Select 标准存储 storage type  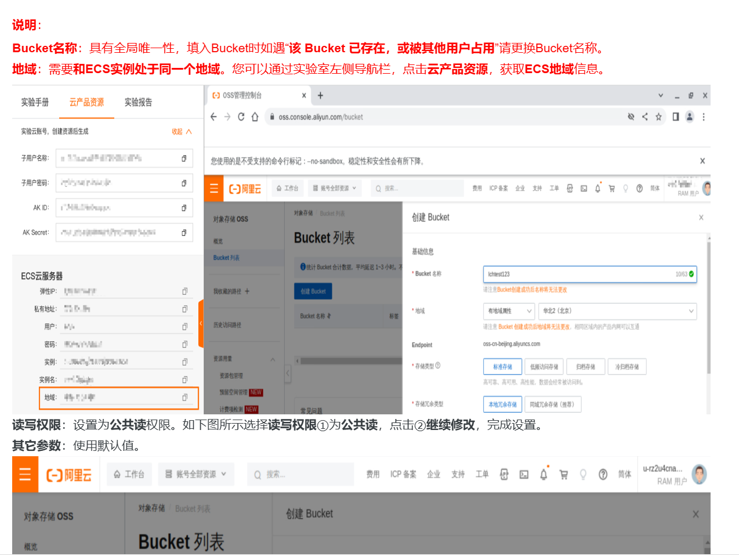tap(502, 367)
